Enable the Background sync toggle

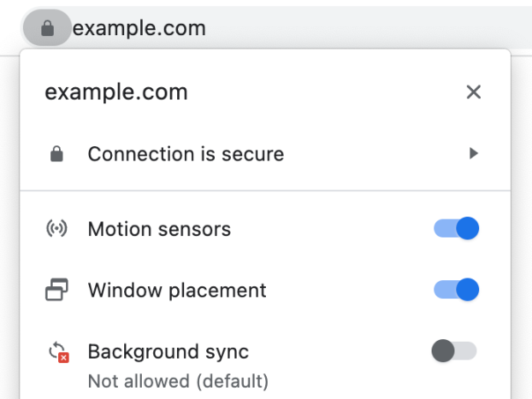pyautogui.click(x=454, y=351)
